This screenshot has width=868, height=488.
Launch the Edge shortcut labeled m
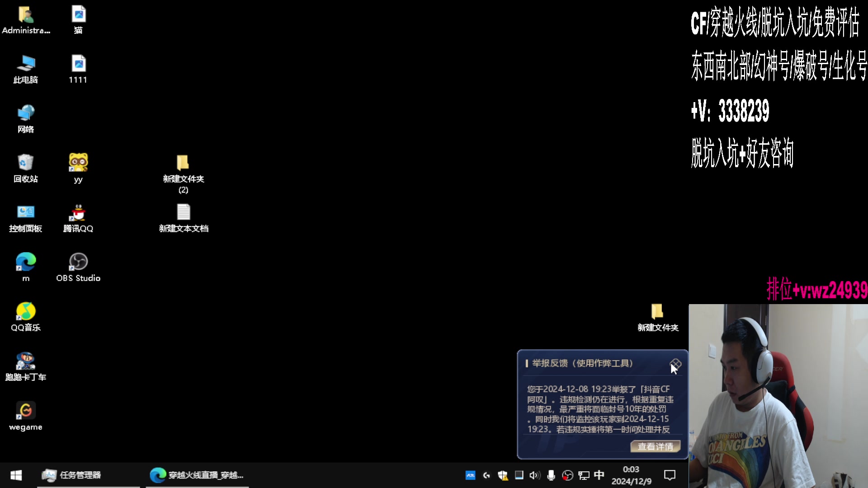(26, 267)
